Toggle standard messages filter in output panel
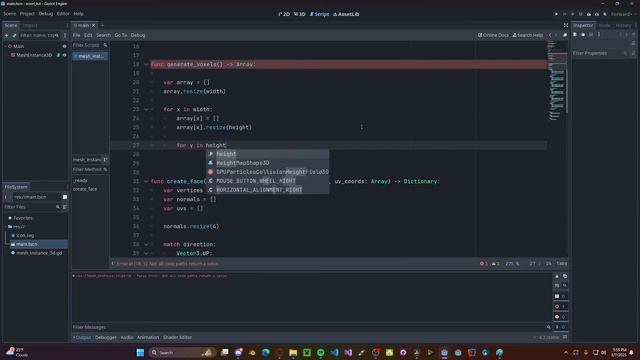This screenshot has width=640, height=360. click(x=560, y=296)
